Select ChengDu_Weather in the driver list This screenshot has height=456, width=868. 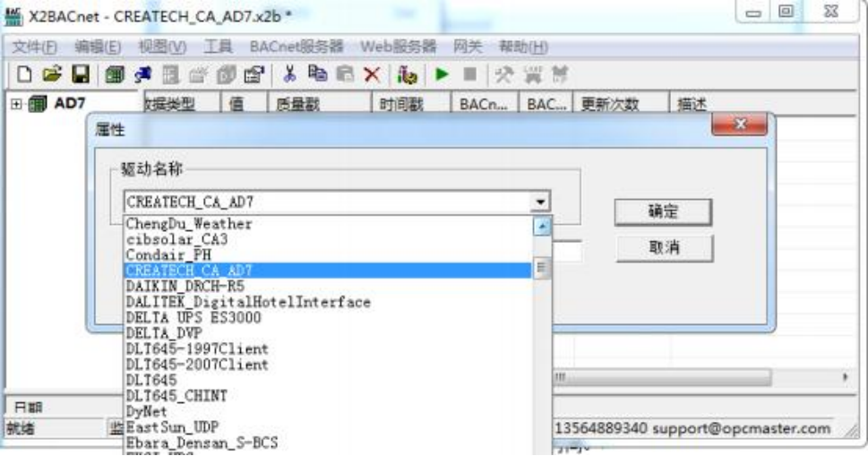click(x=189, y=224)
